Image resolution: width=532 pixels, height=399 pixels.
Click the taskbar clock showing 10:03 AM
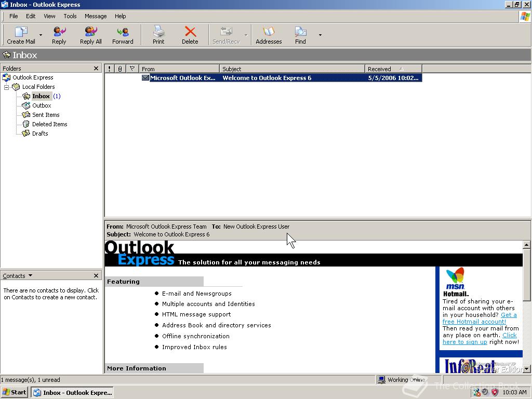pyautogui.click(x=514, y=393)
